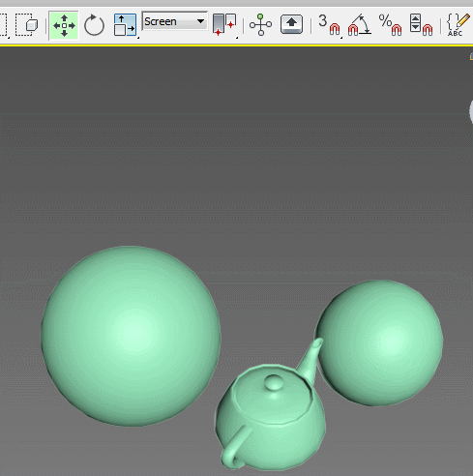Toggle Keyboard Shortcut Override
The width and height of the screenshot is (473, 476).
point(291,24)
